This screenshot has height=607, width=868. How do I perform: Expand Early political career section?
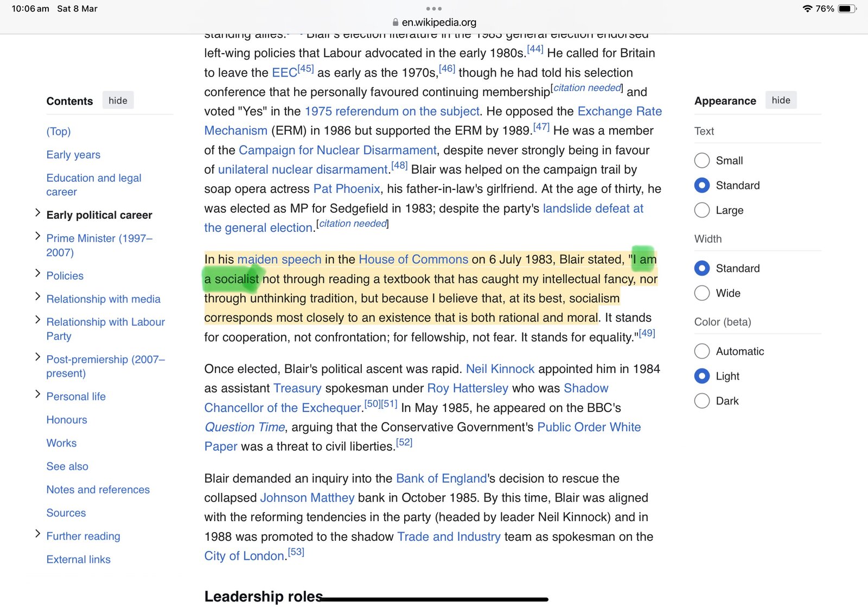pos(37,213)
